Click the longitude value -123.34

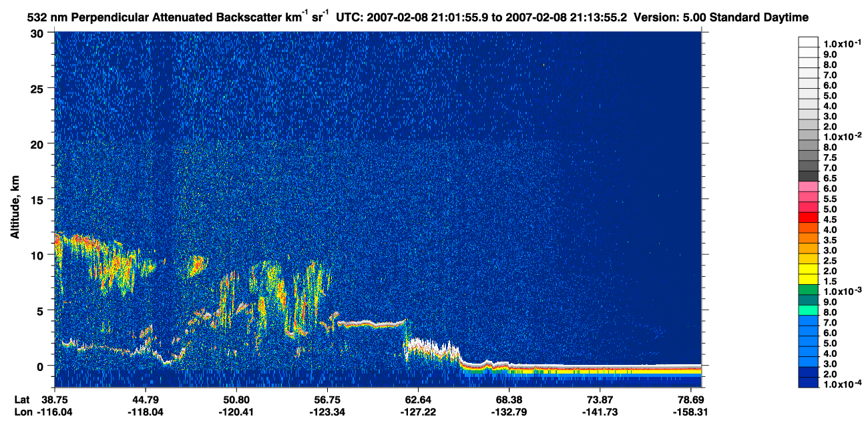pyautogui.click(x=327, y=412)
